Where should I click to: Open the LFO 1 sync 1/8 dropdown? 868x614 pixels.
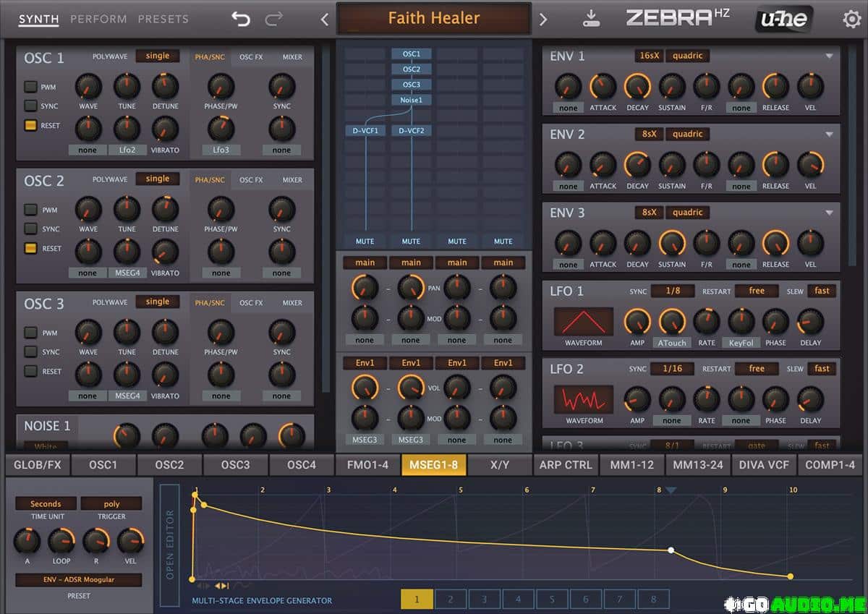pos(673,291)
